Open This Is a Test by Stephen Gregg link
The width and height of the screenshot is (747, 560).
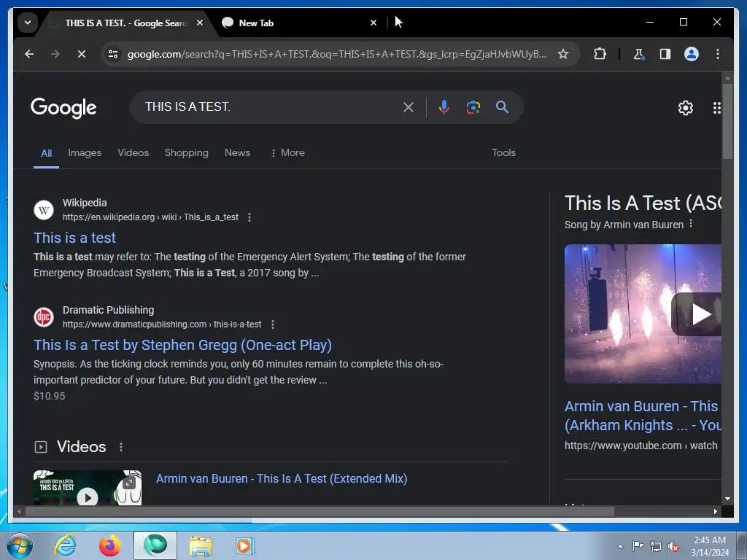[x=182, y=345]
